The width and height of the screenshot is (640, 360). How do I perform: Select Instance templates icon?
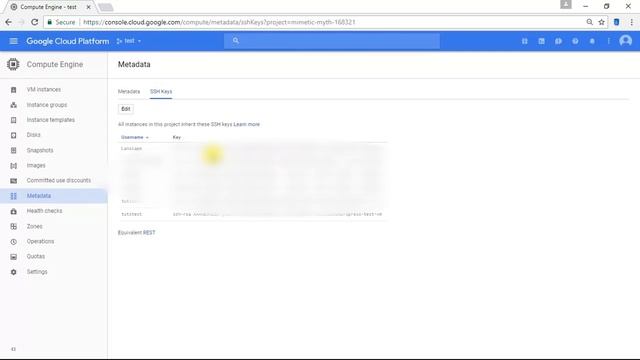pos(13,120)
